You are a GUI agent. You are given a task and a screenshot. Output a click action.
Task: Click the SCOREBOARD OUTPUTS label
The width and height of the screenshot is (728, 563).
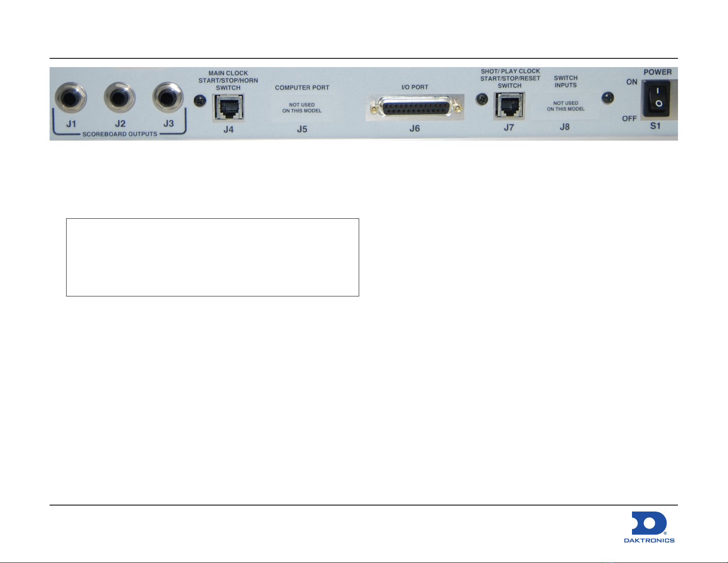(120, 134)
